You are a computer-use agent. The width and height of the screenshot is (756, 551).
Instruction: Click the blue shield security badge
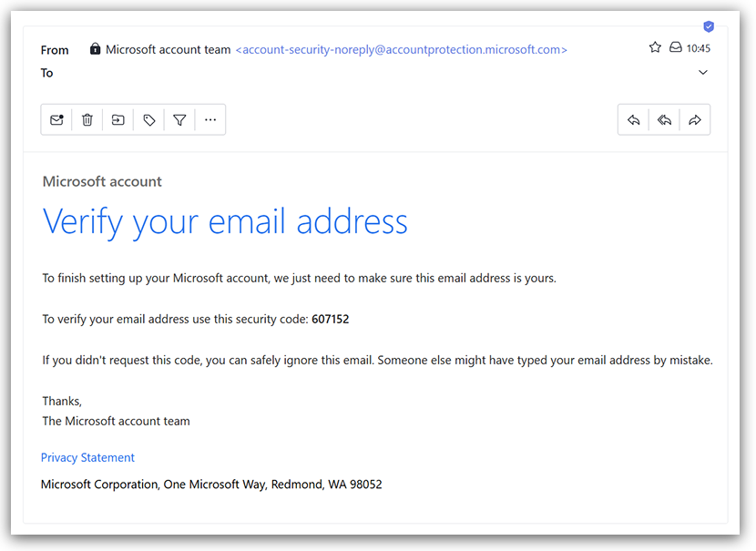(x=709, y=26)
